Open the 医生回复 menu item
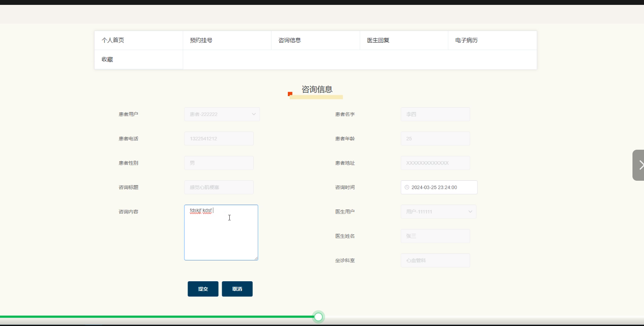The height and width of the screenshot is (326, 644). pyautogui.click(x=404, y=40)
